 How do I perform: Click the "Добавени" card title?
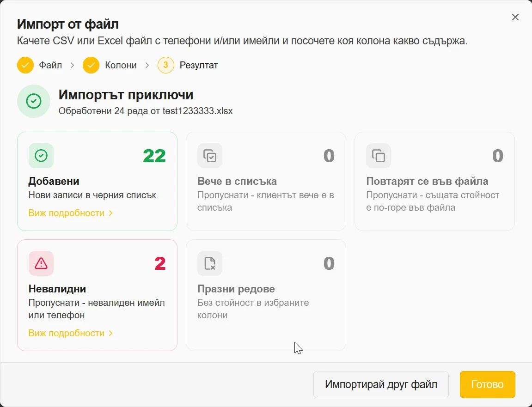pyautogui.click(x=54, y=182)
